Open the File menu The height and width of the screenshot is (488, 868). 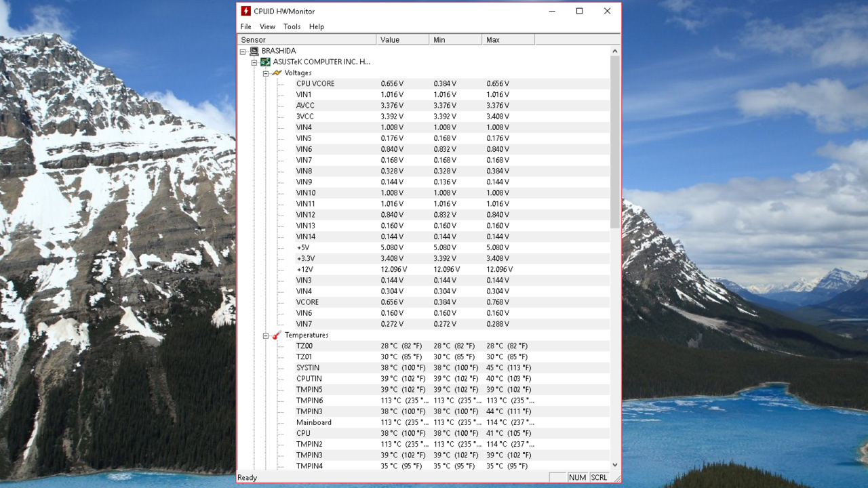(245, 26)
